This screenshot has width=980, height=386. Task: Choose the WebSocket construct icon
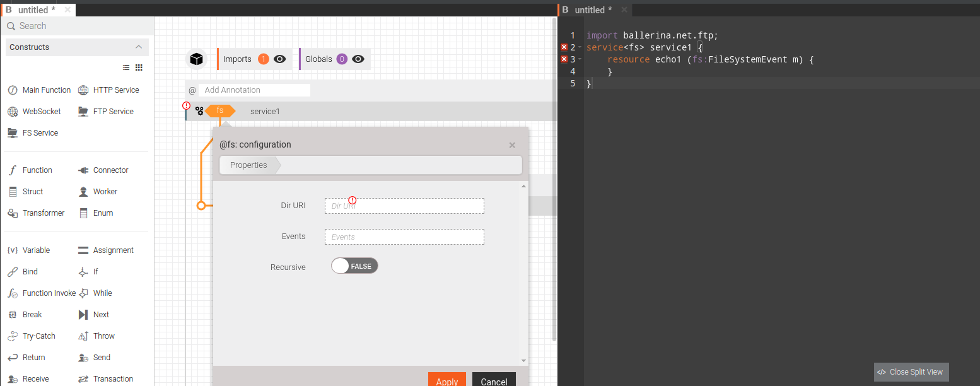coord(12,112)
